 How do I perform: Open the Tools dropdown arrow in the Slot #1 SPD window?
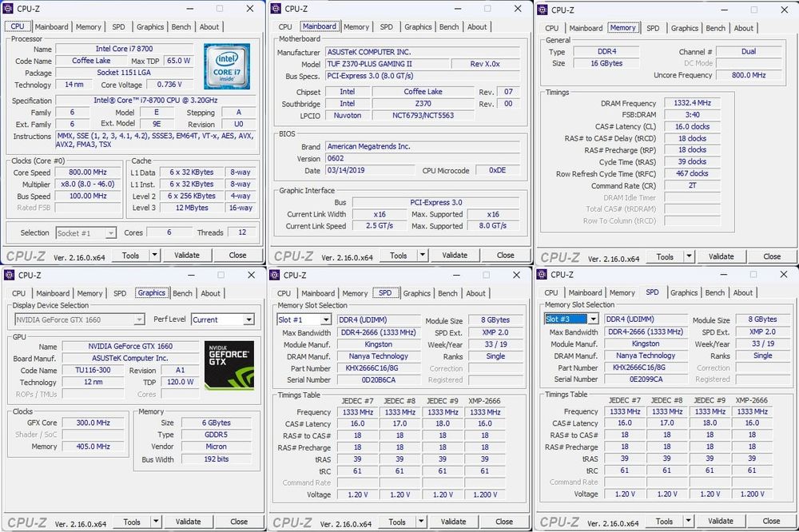(x=421, y=522)
